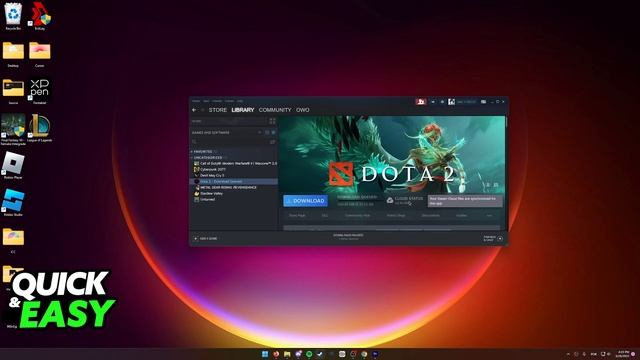This screenshot has width=640, height=360.
Task: Open the Store Page link for Dota 2
Action: pyautogui.click(x=297, y=216)
